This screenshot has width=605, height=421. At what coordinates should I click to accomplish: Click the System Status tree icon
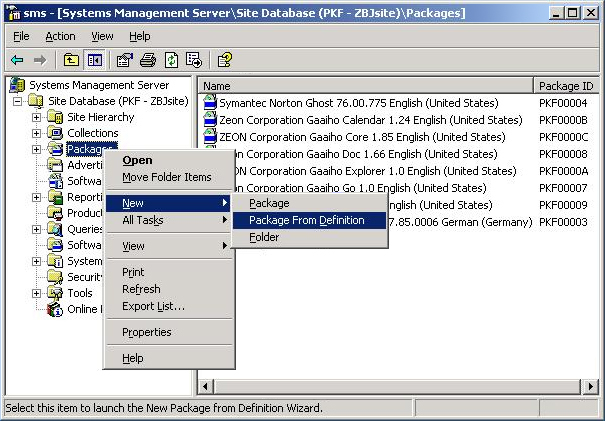pos(55,261)
